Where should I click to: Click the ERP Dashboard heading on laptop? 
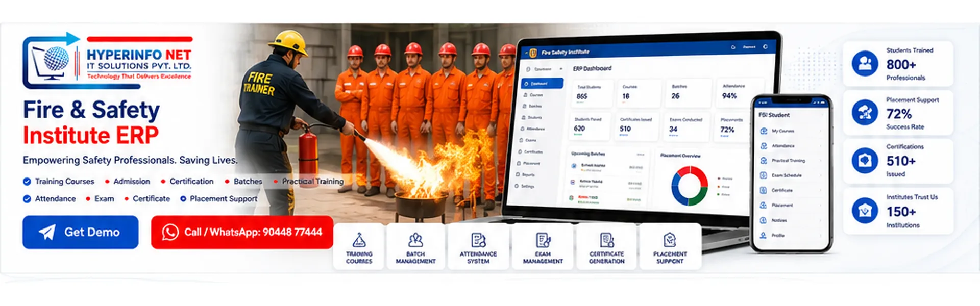click(x=592, y=68)
